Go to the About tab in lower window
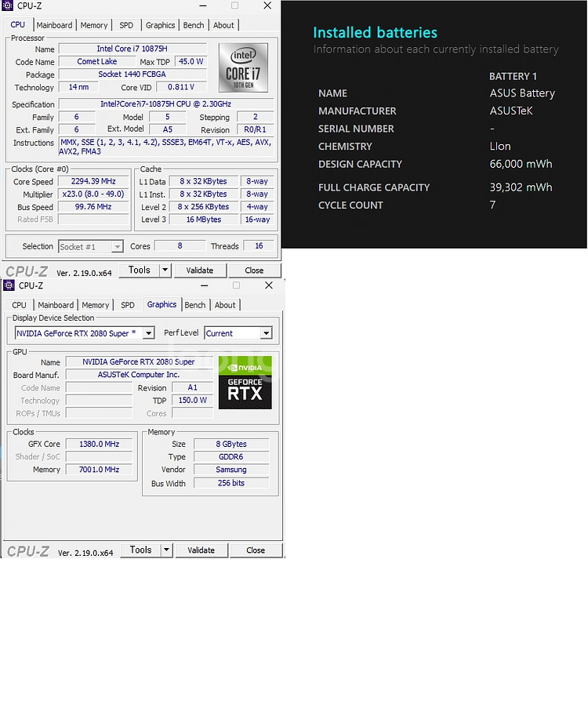Screen dimensions: 588x719 (x=225, y=305)
